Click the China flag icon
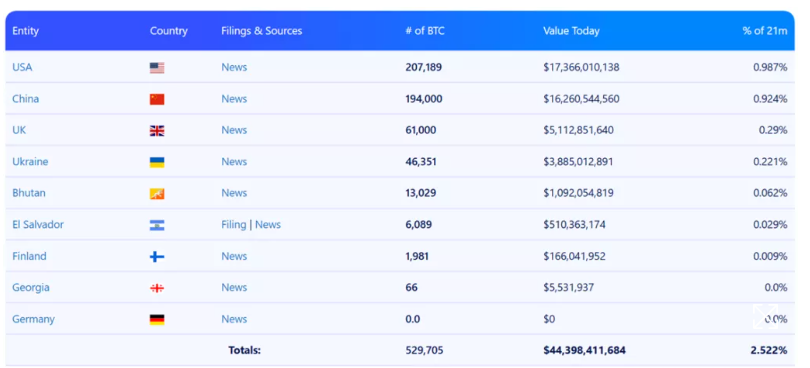Viewport: 810px width, 368px height. [x=157, y=99]
